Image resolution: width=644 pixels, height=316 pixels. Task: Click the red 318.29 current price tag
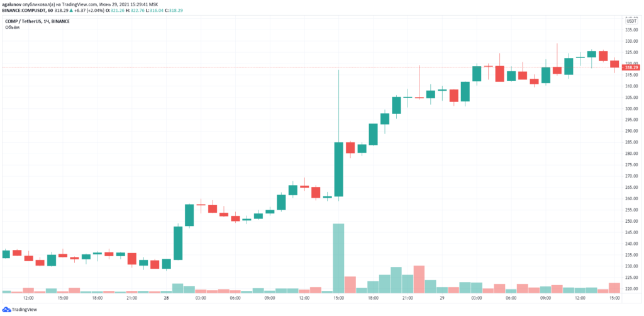pyautogui.click(x=631, y=67)
